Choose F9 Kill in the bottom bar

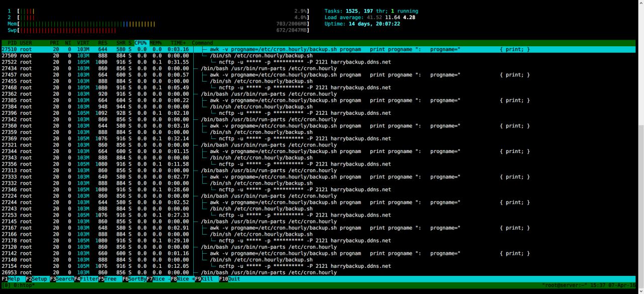point(204,279)
